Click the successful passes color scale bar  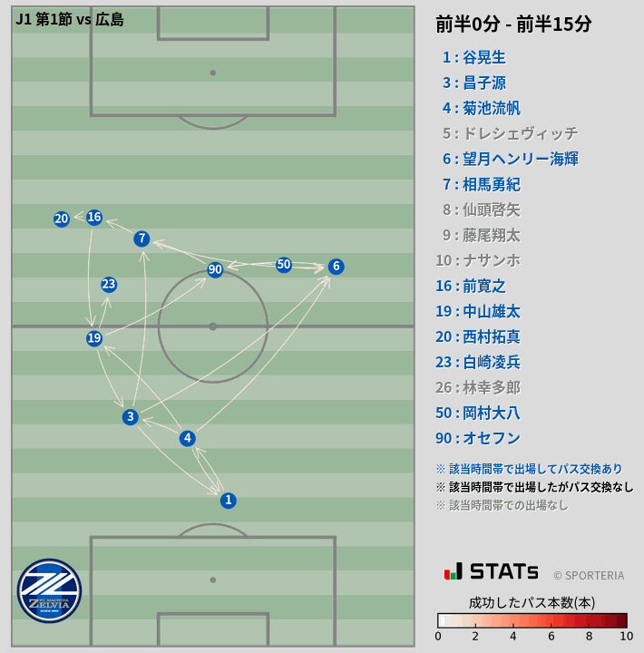[x=532, y=620]
